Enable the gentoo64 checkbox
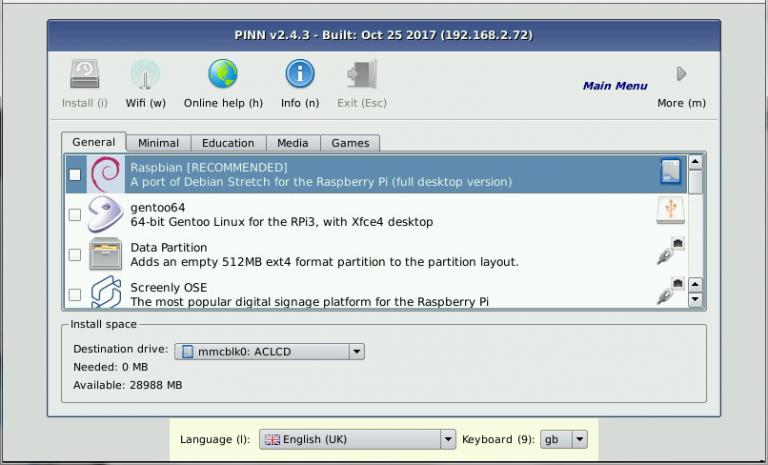This screenshot has width=768, height=465. (x=75, y=214)
